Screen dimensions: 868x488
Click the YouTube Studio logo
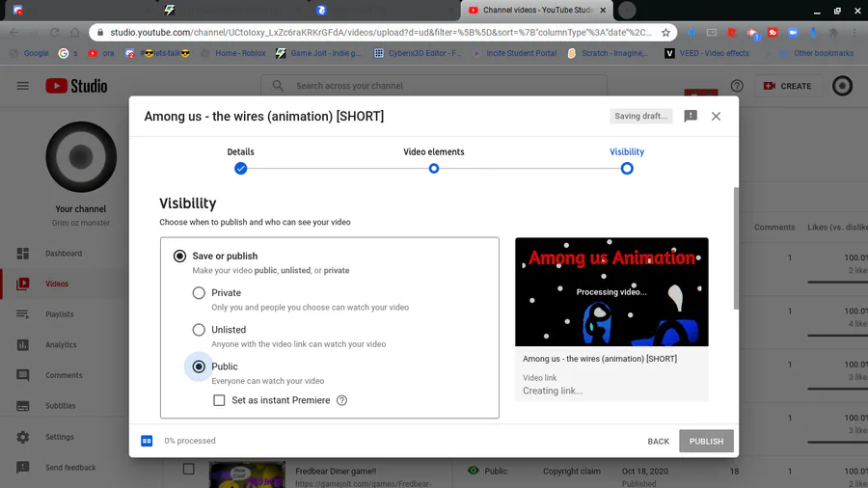pyautogui.click(x=76, y=86)
